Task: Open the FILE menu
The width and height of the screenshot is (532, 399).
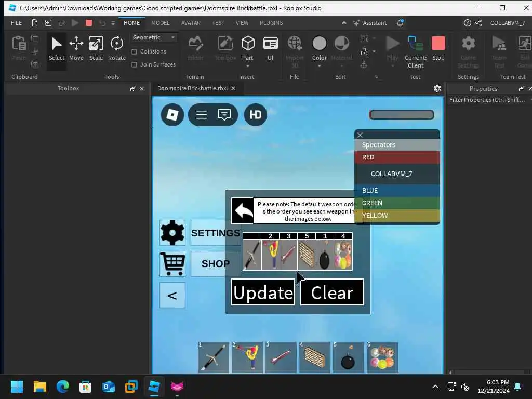Action: click(16, 23)
